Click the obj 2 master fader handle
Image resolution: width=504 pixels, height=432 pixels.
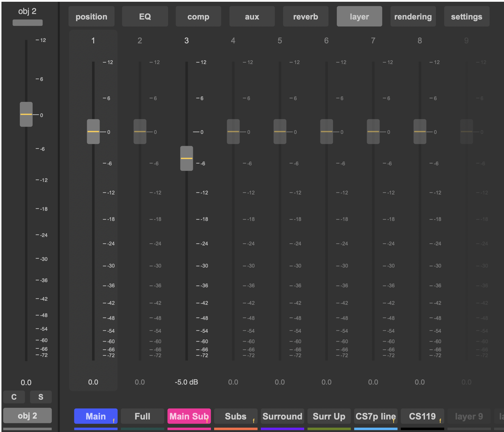26,114
